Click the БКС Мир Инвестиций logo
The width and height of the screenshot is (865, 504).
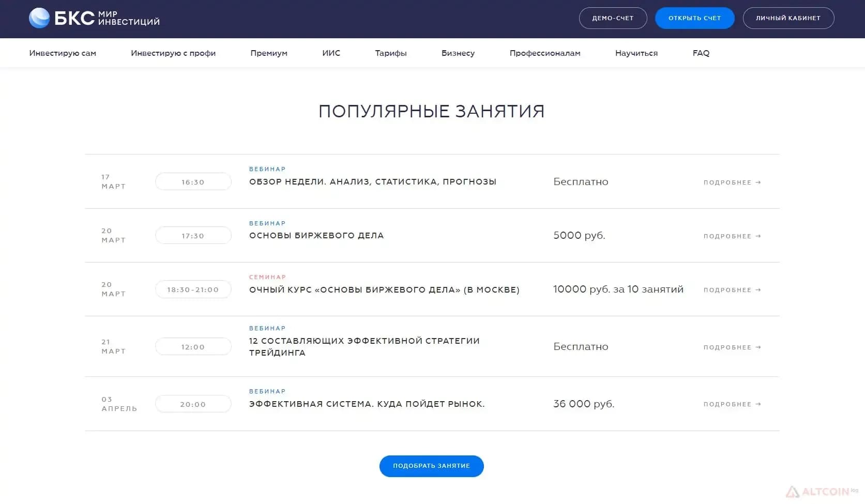pos(94,18)
